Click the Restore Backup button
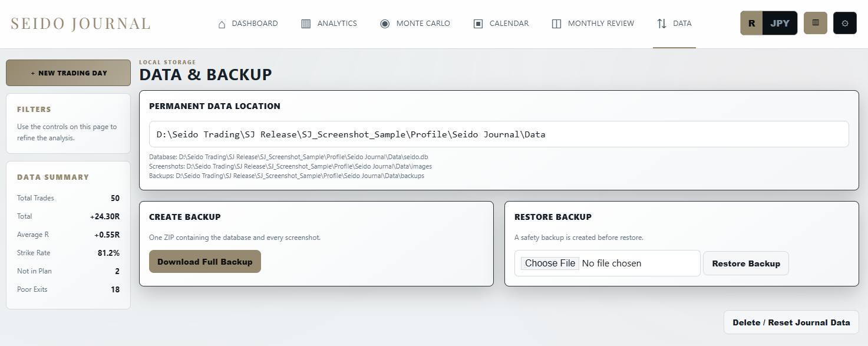Image resolution: width=868 pixels, height=346 pixels. [746, 263]
